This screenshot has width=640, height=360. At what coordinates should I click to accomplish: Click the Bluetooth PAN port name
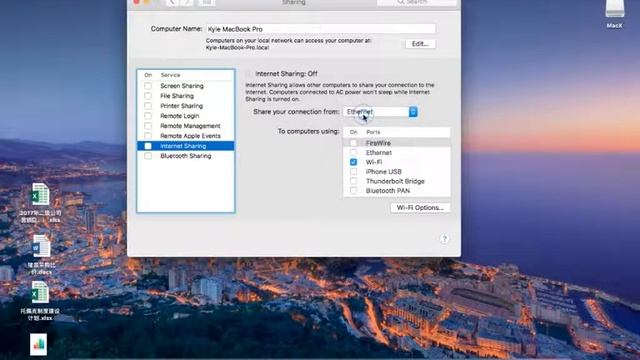pyautogui.click(x=388, y=191)
